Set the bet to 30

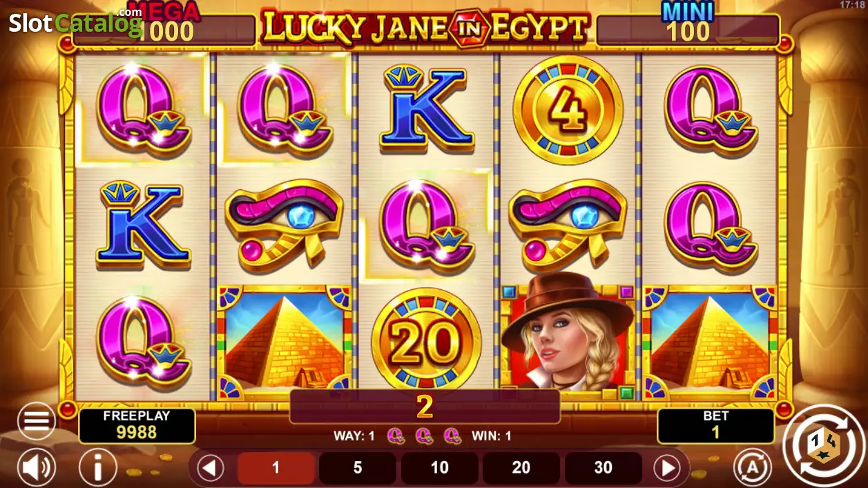[604, 468]
